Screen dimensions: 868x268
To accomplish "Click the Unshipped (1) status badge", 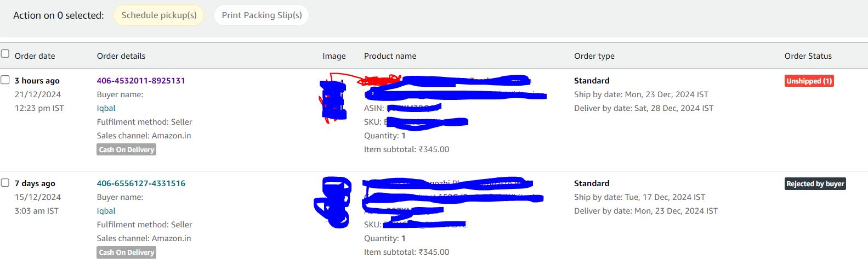I will [809, 81].
